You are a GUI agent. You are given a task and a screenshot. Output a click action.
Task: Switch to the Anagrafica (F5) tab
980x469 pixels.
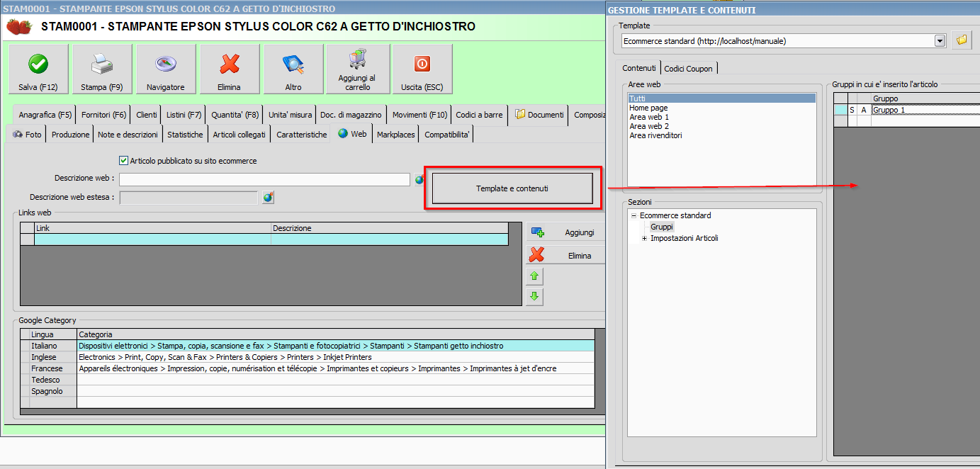pos(45,115)
